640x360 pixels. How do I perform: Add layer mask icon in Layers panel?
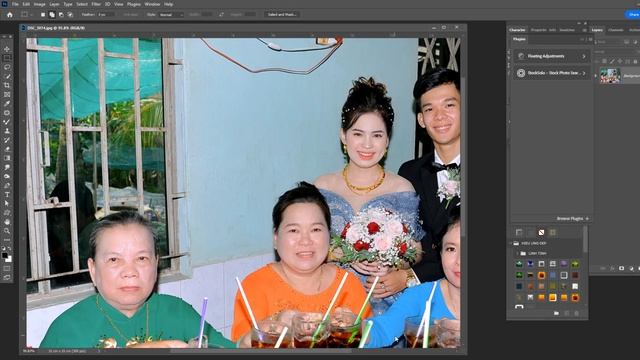621,268
